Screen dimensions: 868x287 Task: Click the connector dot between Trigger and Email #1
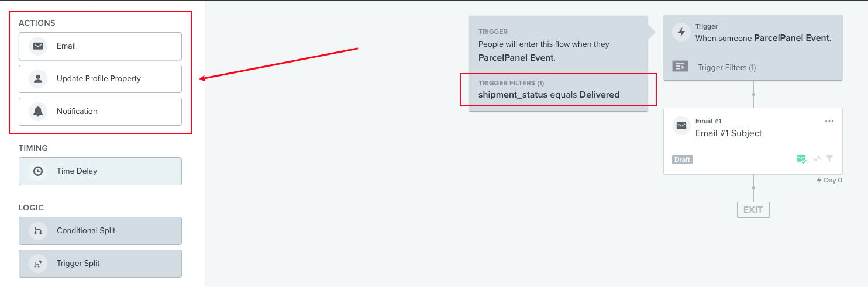[x=753, y=94]
